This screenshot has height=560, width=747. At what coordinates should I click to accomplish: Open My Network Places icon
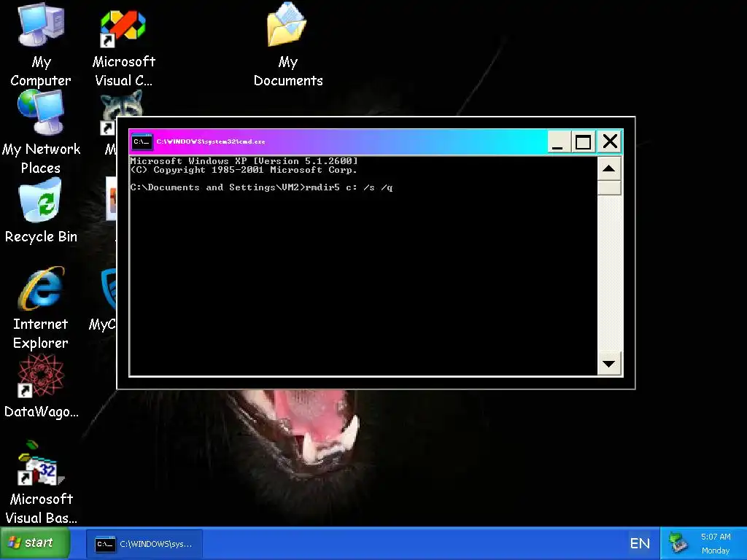tap(41, 133)
